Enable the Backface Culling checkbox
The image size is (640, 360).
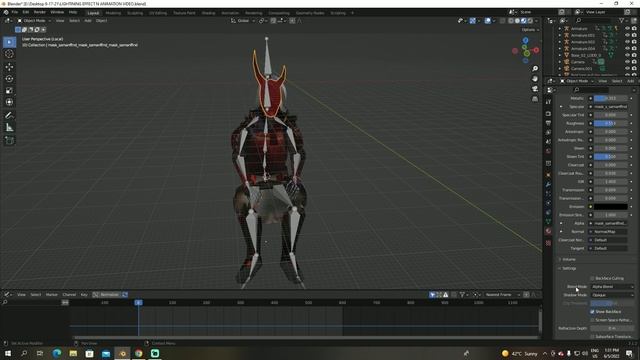[592, 278]
